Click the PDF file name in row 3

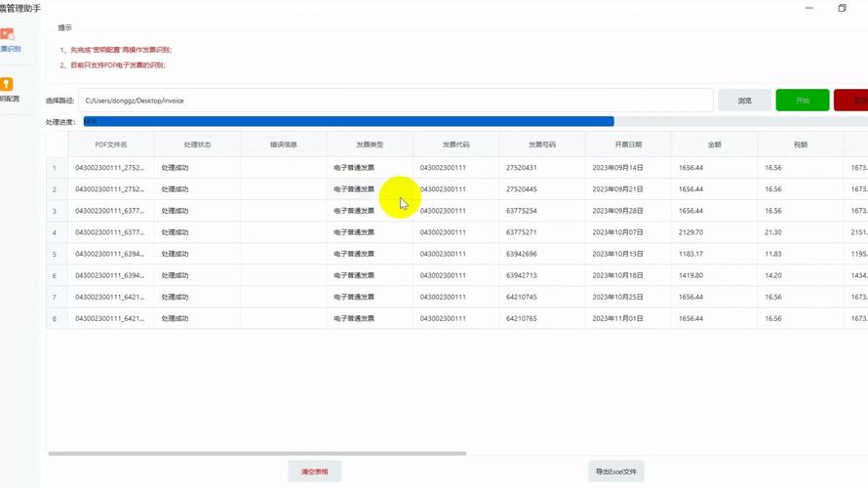(x=111, y=211)
